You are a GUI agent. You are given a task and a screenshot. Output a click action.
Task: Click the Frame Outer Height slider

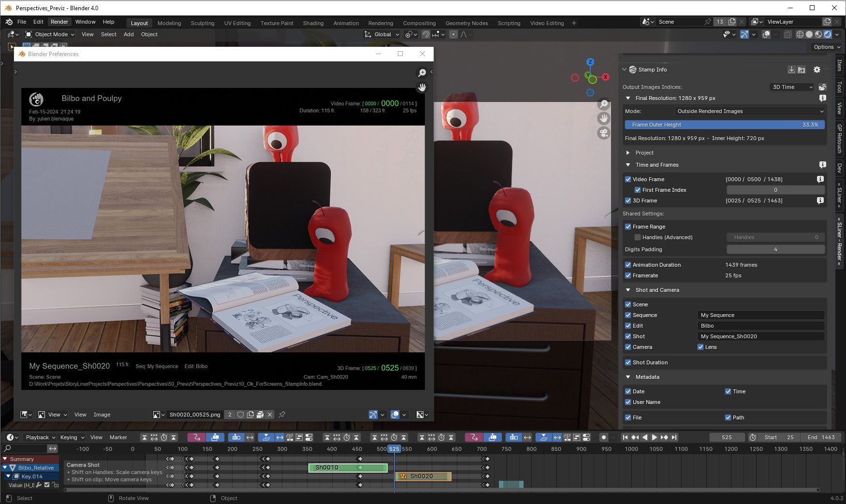tap(725, 125)
